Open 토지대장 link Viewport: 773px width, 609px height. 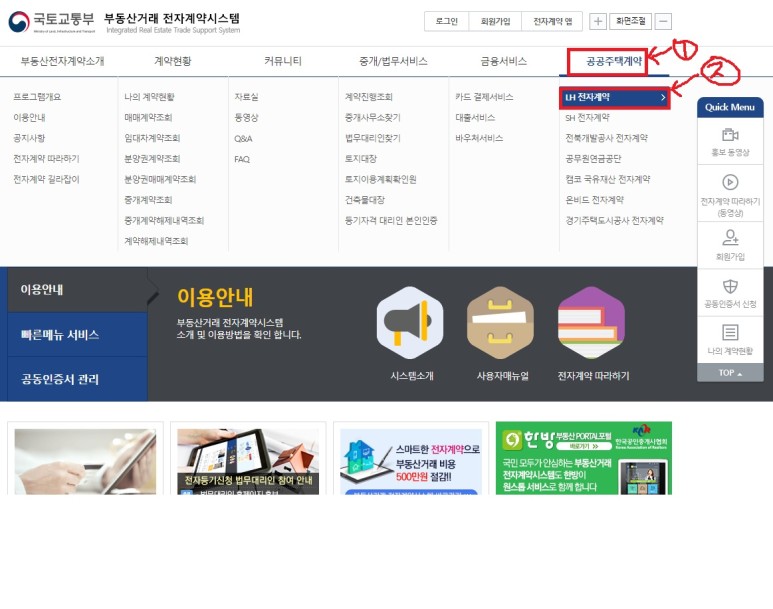point(360,159)
